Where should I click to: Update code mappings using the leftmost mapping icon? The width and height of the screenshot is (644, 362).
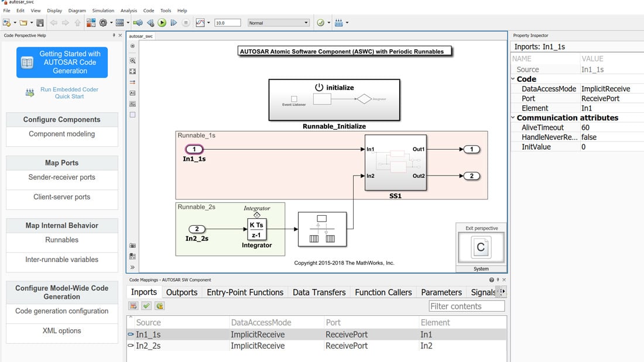[x=133, y=305]
